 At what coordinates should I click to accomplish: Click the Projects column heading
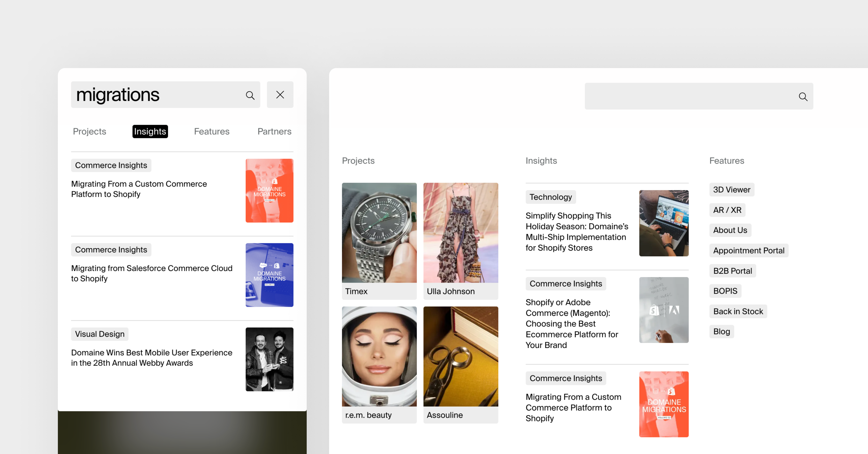358,161
